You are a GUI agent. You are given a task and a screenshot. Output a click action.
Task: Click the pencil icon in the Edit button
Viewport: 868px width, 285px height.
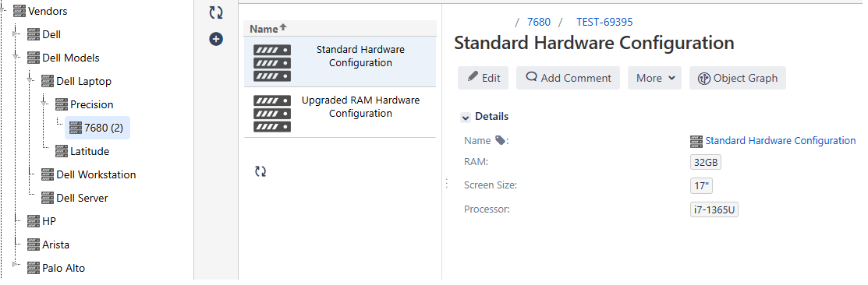tap(473, 77)
